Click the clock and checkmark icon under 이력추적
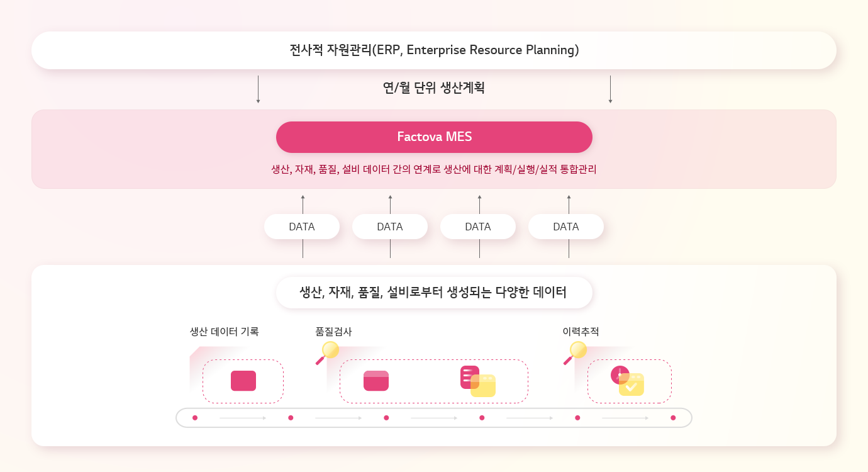The height and width of the screenshot is (472, 868). 628,381
